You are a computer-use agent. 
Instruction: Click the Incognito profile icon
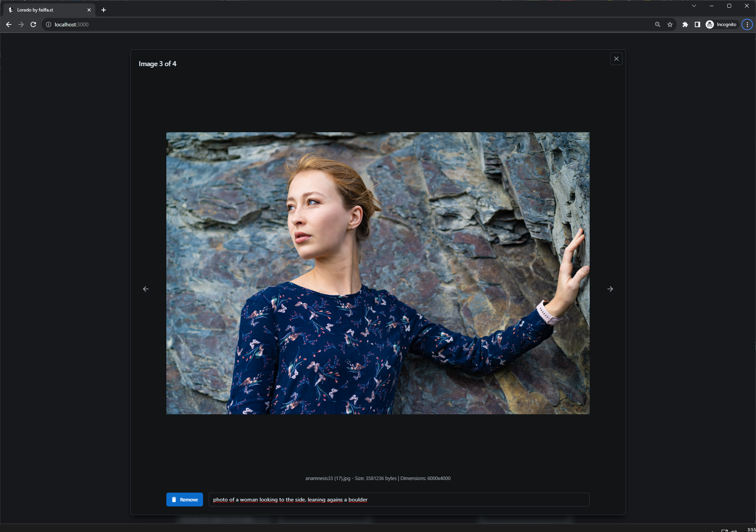click(709, 24)
